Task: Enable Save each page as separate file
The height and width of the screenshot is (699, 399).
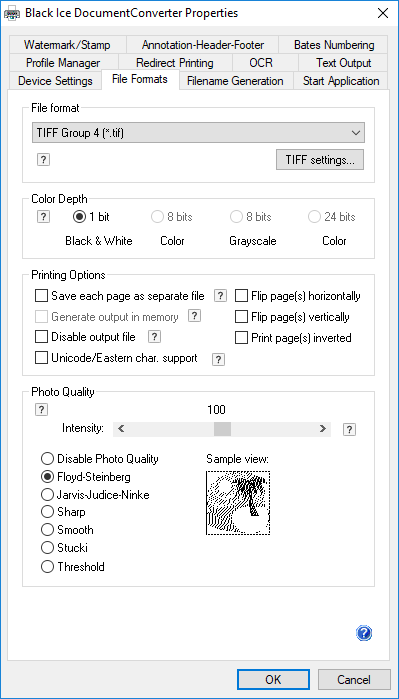Action: pos(41,296)
